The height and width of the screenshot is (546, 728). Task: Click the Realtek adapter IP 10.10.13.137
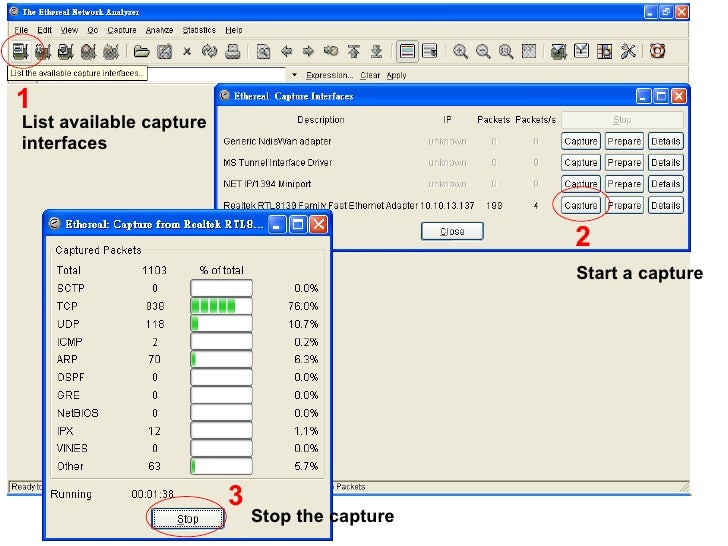(x=447, y=205)
